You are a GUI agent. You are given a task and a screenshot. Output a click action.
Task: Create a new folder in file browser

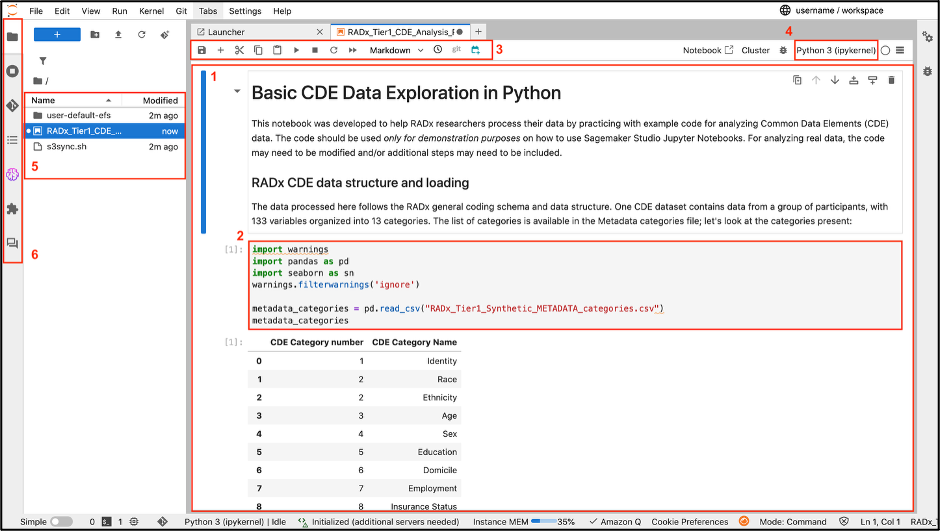click(x=95, y=35)
